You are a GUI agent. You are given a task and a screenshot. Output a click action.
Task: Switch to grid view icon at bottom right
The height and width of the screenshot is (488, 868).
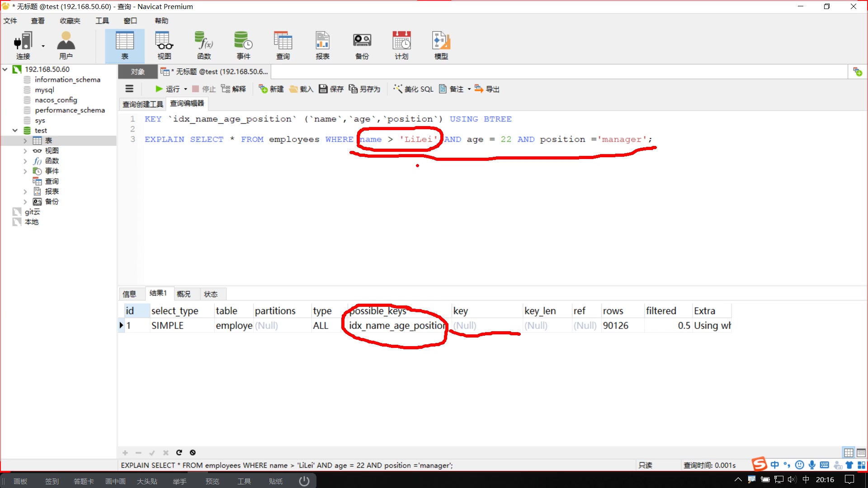tap(849, 452)
